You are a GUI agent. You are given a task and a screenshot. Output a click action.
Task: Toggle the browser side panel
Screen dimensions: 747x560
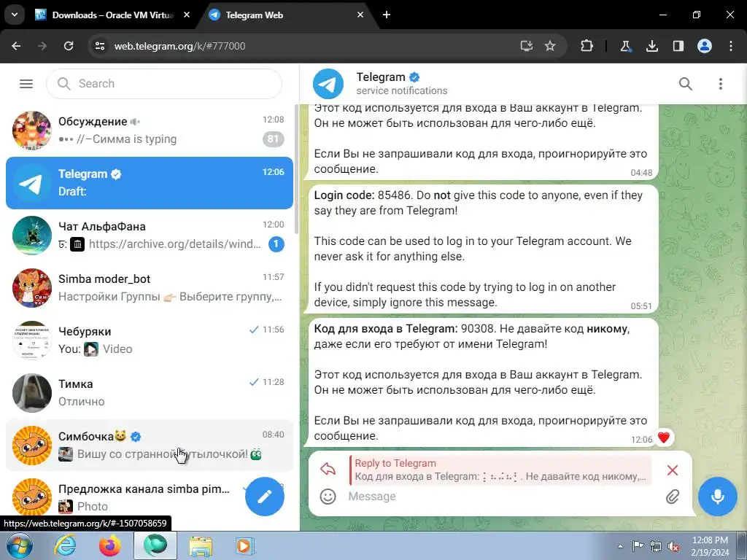[x=678, y=46]
